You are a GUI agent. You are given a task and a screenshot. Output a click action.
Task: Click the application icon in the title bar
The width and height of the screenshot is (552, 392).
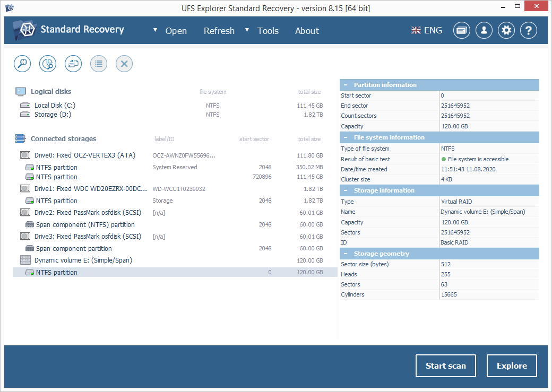pyautogui.click(x=10, y=7)
